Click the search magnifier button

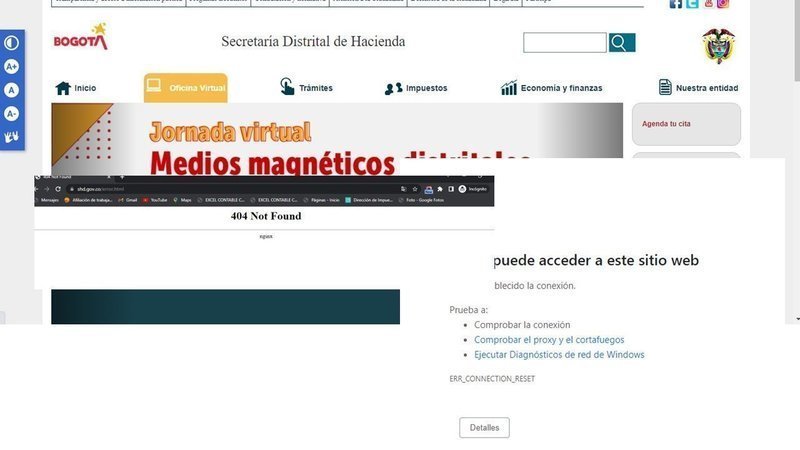point(621,42)
